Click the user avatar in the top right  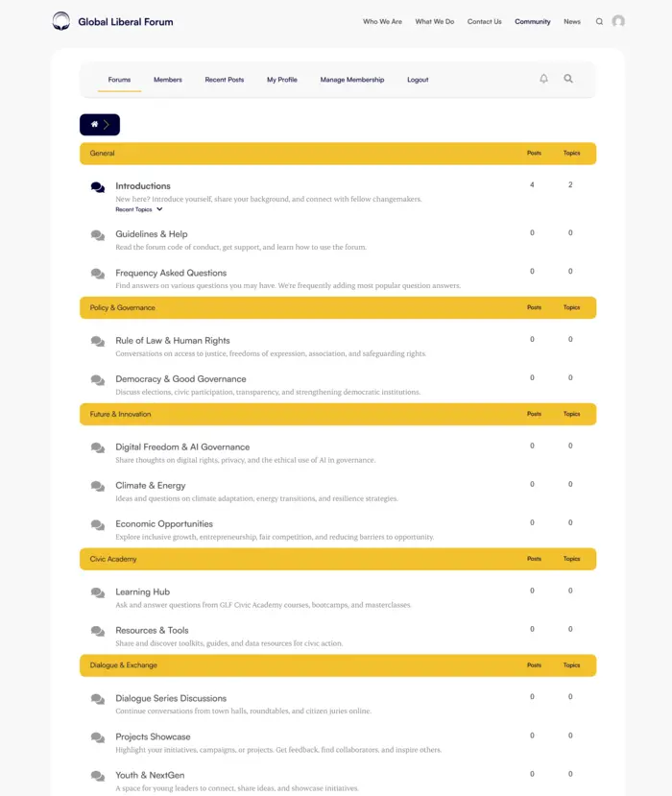pos(619,21)
